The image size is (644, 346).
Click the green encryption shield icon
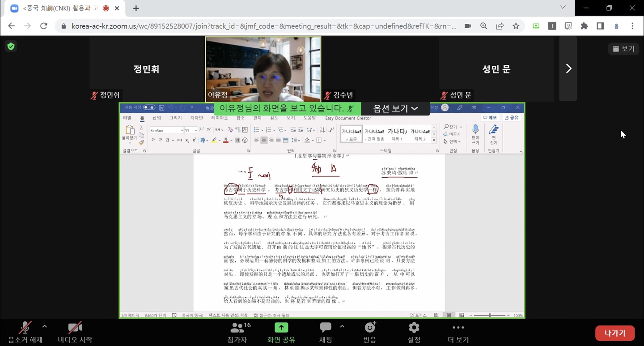[x=11, y=46]
